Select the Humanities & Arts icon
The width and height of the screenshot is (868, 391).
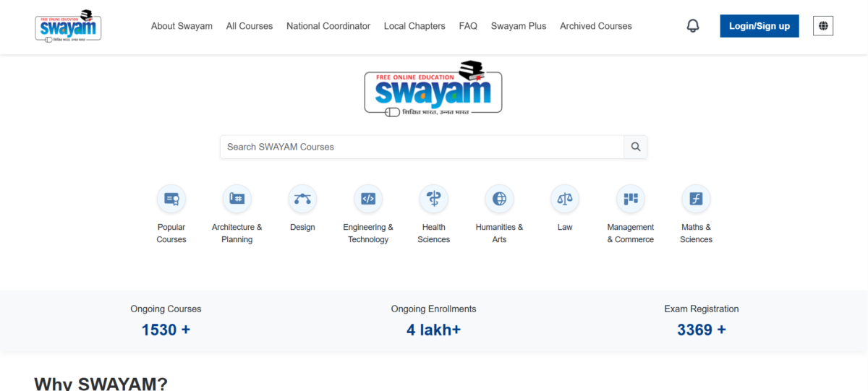[499, 199]
